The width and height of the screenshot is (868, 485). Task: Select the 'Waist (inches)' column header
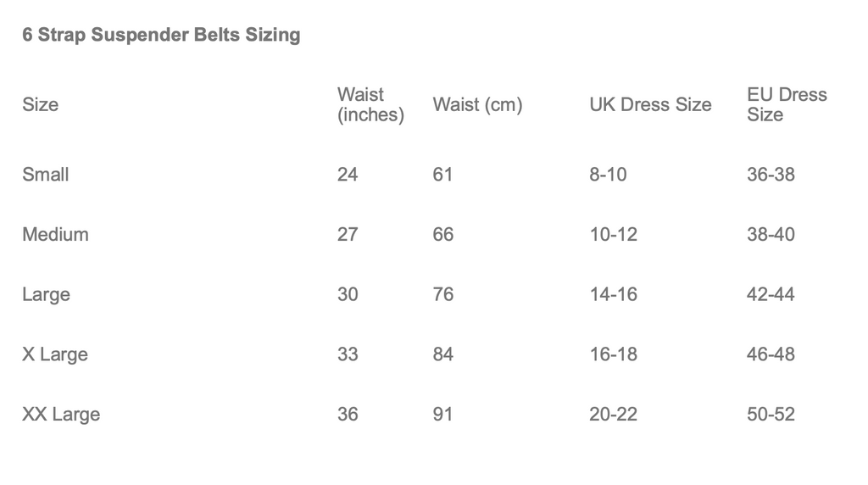pos(370,105)
